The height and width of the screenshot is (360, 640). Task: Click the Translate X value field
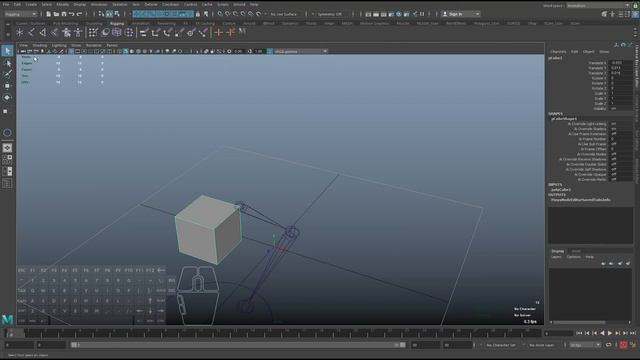621,63
